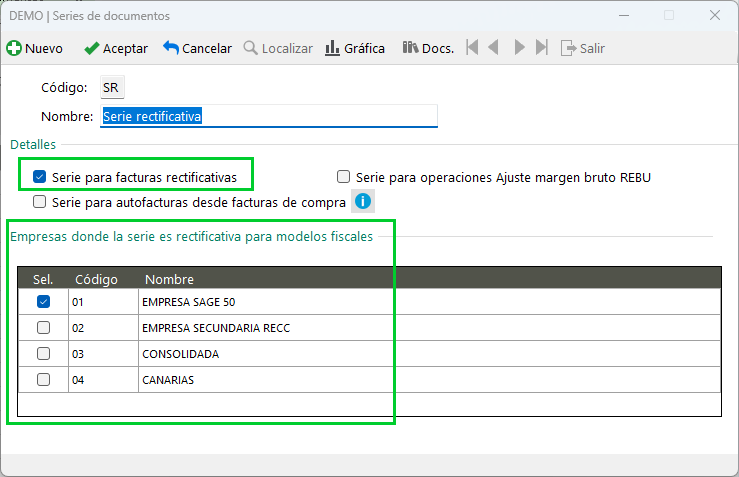Select CONSOLIDADA company checkbox

click(x=43, y=353)
